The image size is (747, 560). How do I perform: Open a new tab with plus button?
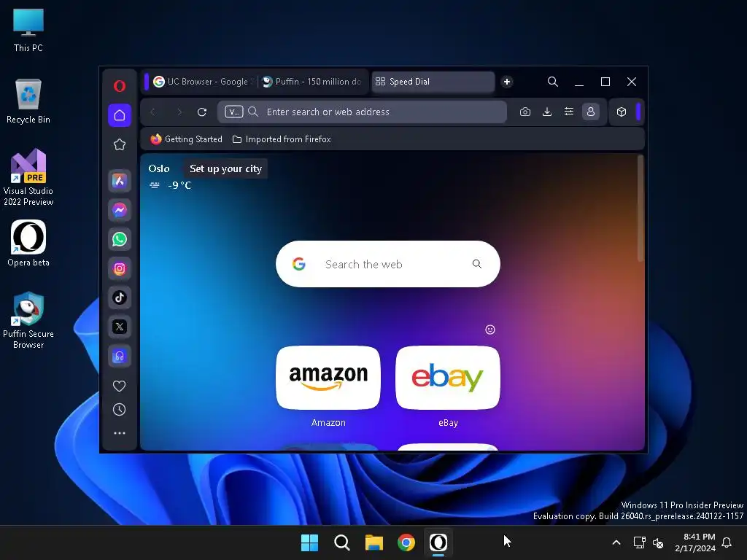(x=507, y=82)
